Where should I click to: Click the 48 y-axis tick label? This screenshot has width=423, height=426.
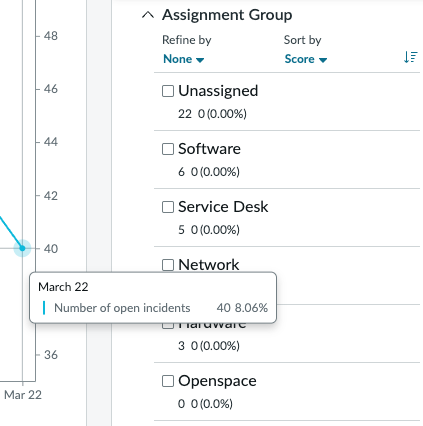pyautogui.click(x=51, y=36)
